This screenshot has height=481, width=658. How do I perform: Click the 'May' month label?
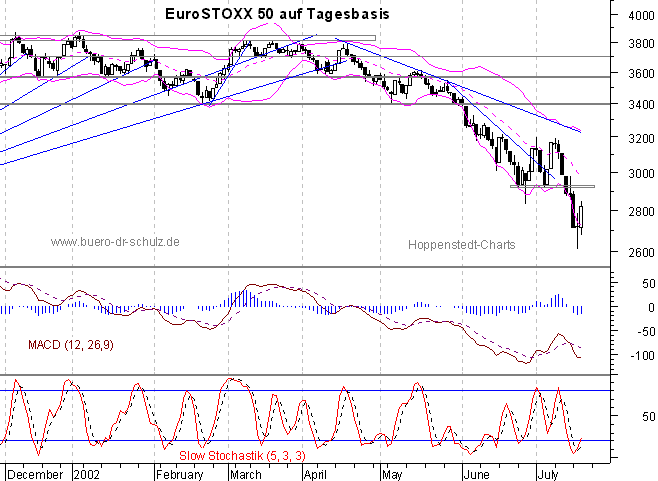point(392,475)
